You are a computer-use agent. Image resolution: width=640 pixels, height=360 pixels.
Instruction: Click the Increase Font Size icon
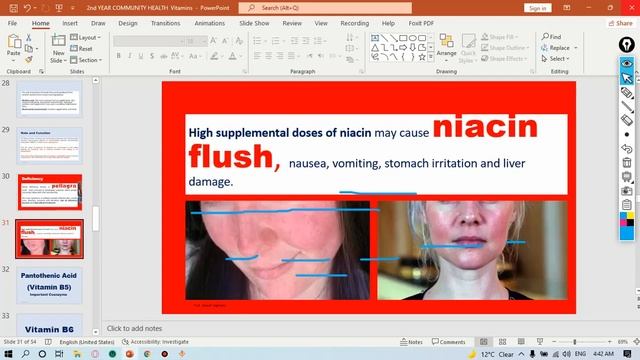[x=213, y=40]
